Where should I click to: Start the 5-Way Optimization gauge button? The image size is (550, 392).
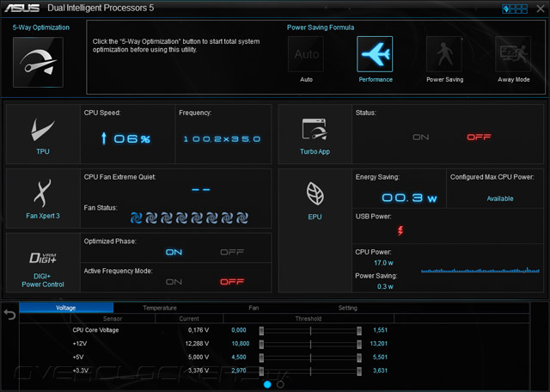38,62
